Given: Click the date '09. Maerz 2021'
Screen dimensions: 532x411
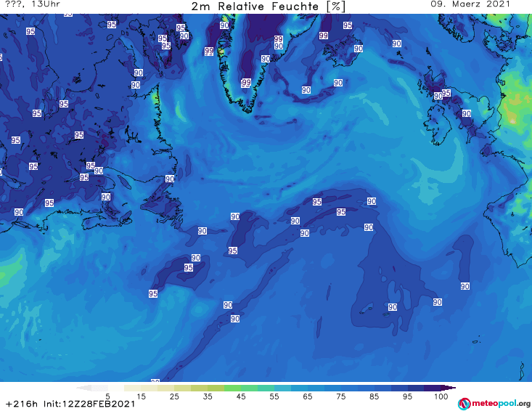Looking at the screenshot, I should (470, 4).
